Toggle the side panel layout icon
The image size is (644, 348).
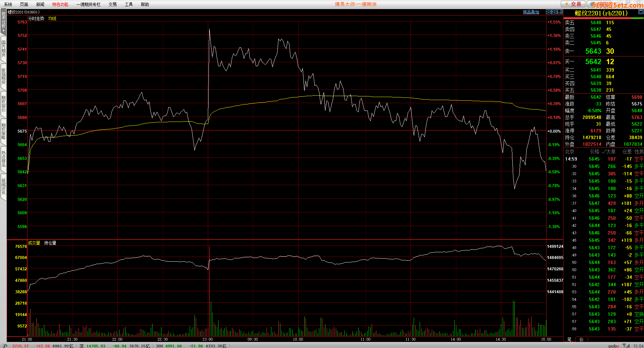point(560,12)
